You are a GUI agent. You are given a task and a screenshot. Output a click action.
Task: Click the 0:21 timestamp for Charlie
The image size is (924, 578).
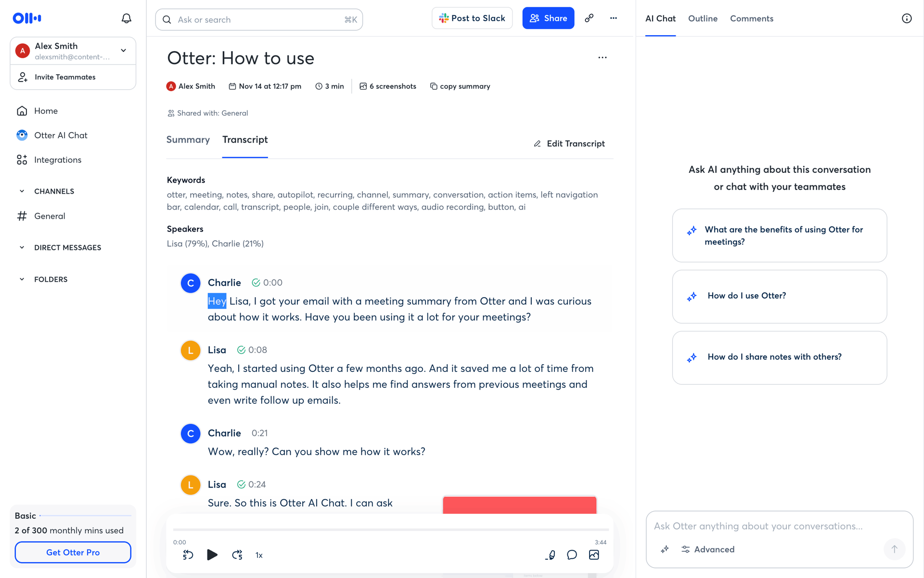pyautogui.click(x=260, y=433)
